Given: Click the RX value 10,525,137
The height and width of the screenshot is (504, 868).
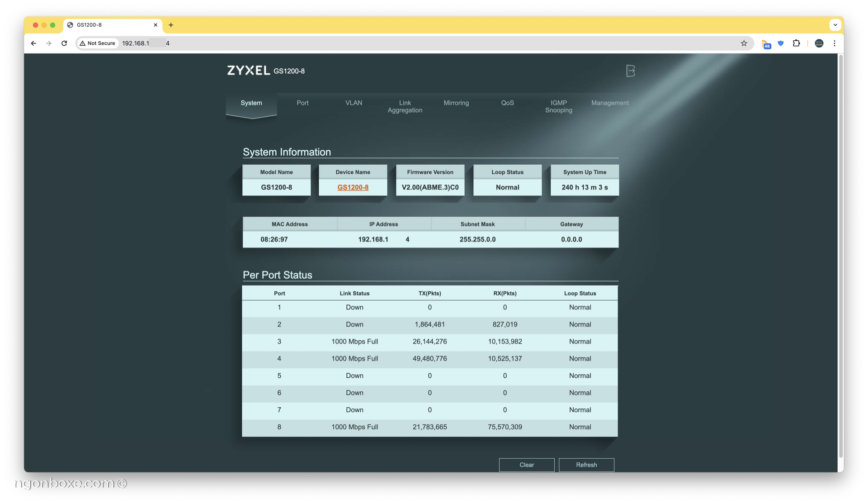Looking at the screenshot, I should point(505,359).
